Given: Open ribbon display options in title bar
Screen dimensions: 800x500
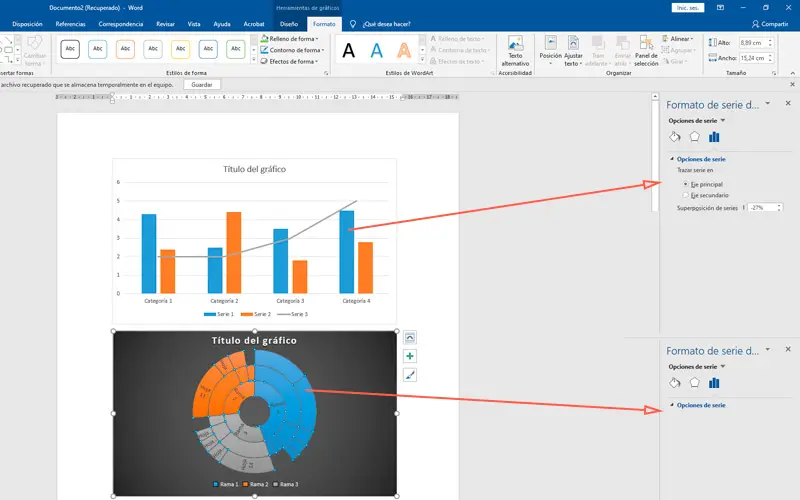Looking at the screenshot, I should pyautogui.click(x=720, y=8).
